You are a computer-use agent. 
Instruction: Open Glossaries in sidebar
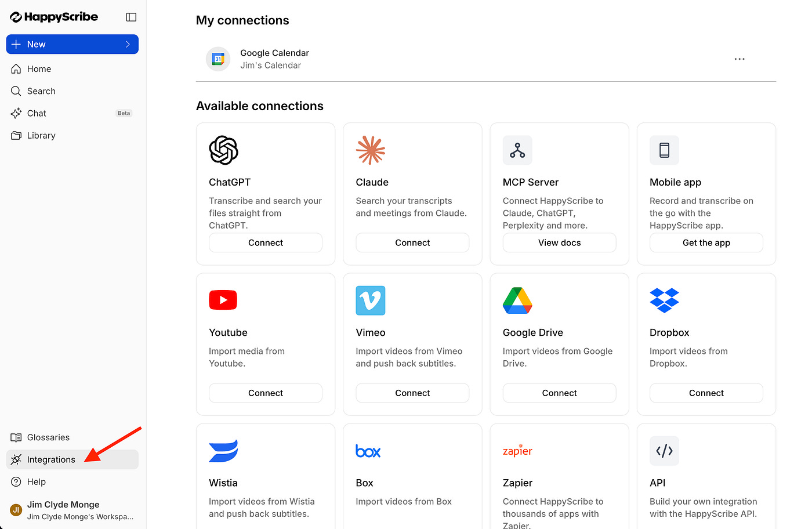[72, 437]
